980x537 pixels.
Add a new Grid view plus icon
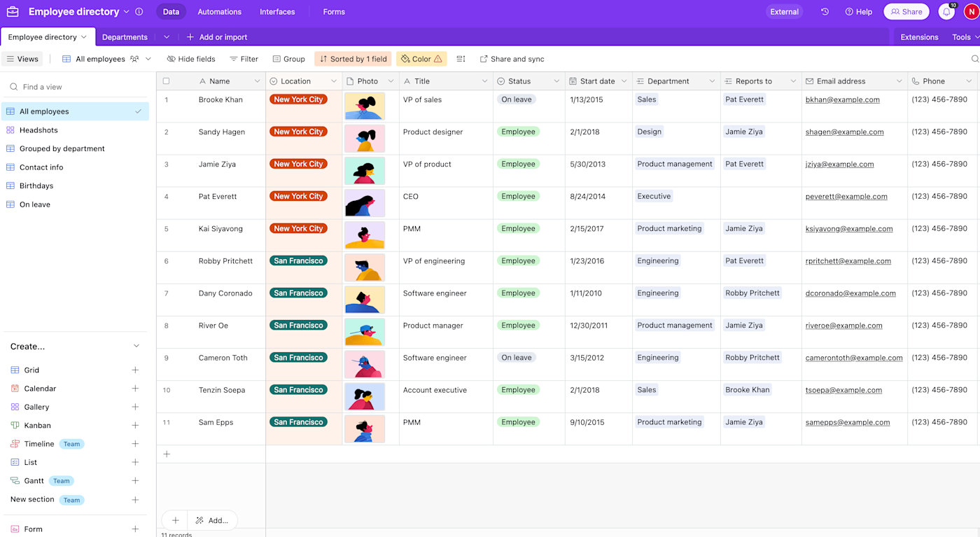point(135,370)
